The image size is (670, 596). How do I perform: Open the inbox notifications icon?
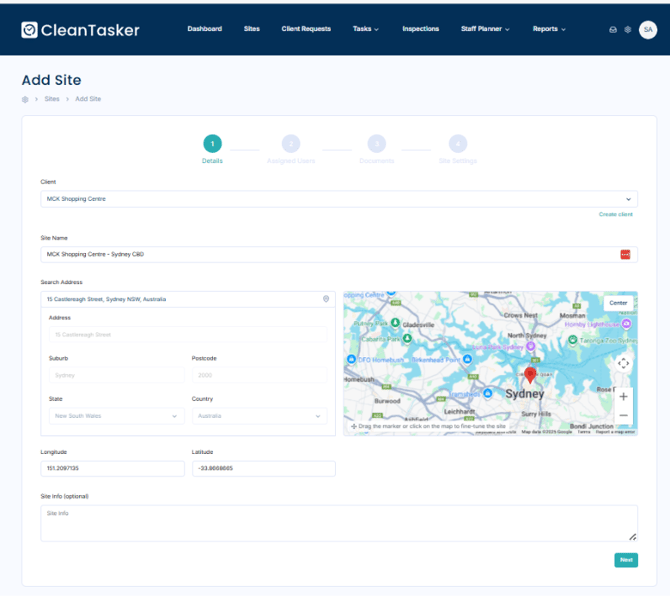click(613, 30)
